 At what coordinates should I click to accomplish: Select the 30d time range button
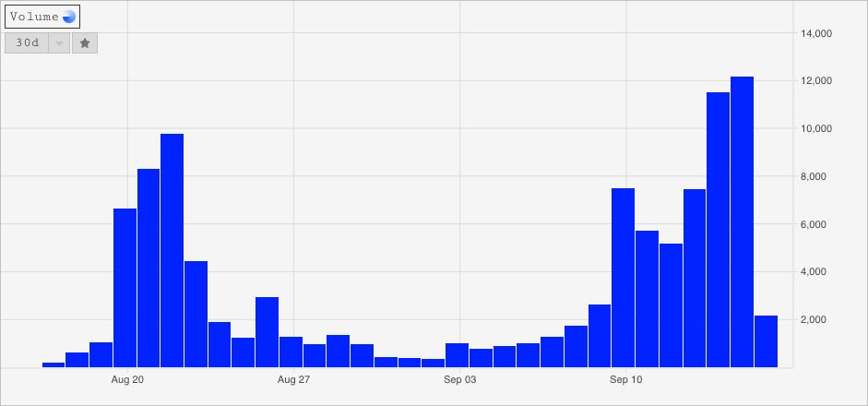(x=27, y=43)
